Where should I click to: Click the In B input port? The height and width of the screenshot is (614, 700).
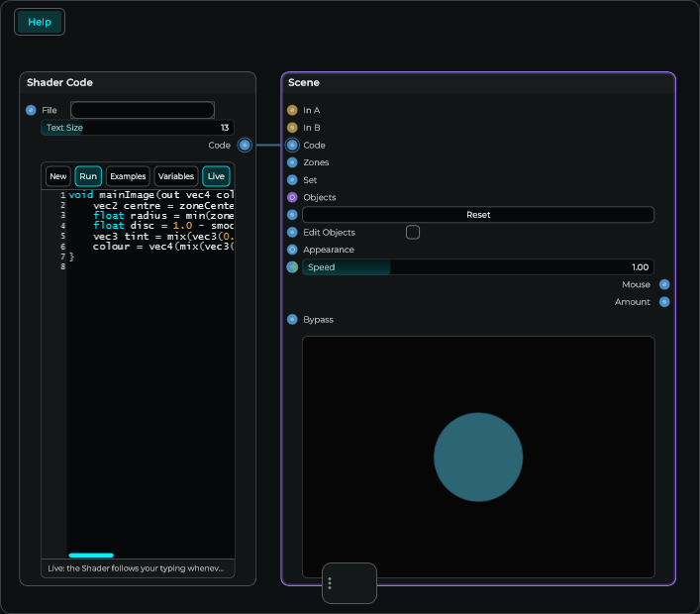point(292,128)
